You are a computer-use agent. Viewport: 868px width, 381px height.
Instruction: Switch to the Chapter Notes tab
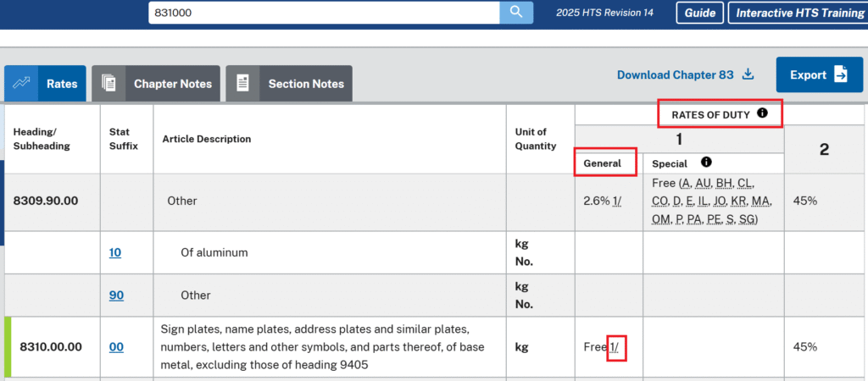(x=156, y=84)
